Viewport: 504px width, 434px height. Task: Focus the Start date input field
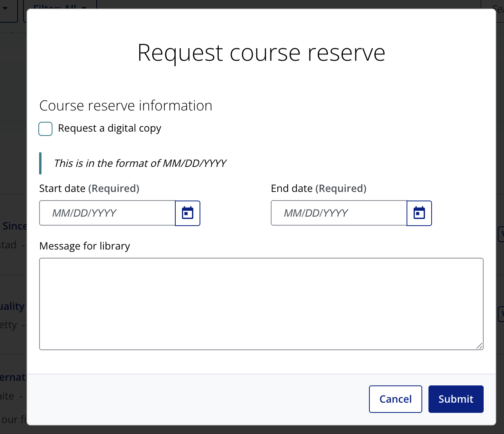tap(107, 213)
